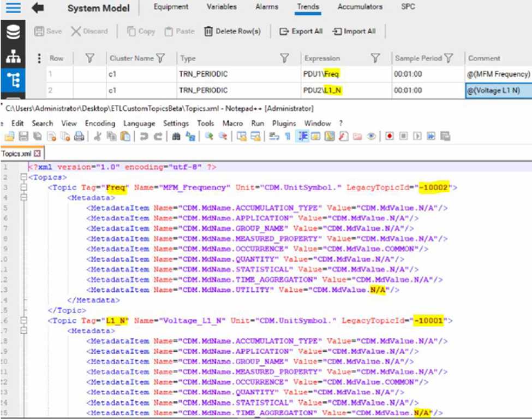Switch to the Equipment tab

coord(171,7)
